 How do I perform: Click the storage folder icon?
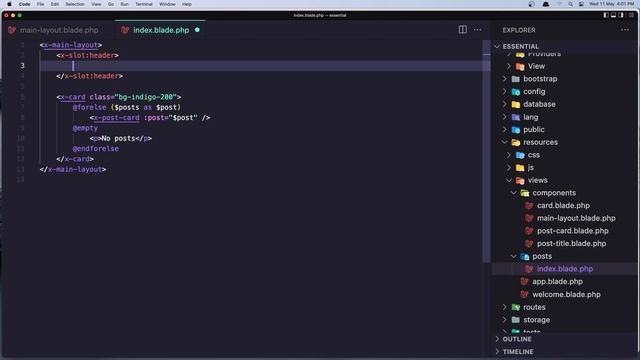pyautogui.click(x=516, y=320)
